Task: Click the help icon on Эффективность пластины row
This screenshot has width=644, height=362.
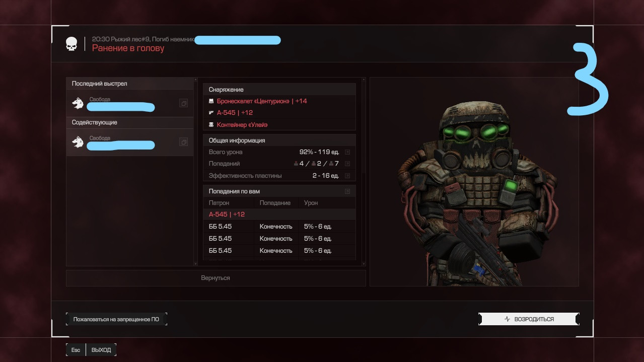Action: 347,176
